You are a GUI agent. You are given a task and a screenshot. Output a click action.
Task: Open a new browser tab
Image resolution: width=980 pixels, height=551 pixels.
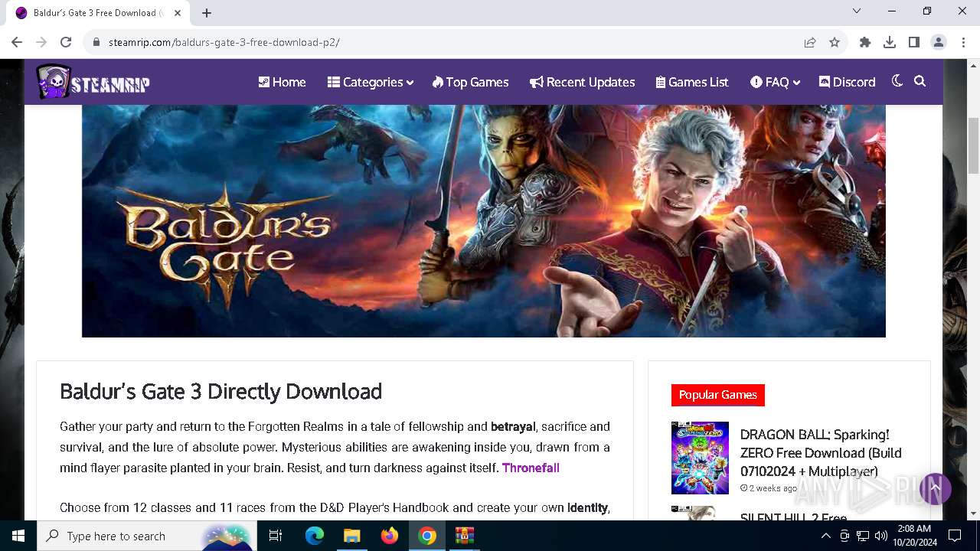pyautogui.click(x=207, y=12)
